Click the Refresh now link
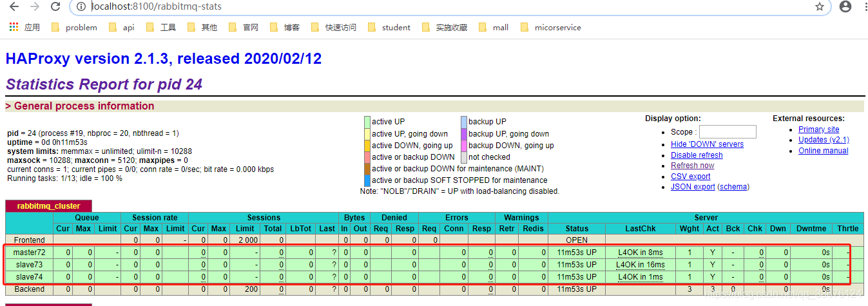Screen dimensions: 868x306 [x=692, y=166]
